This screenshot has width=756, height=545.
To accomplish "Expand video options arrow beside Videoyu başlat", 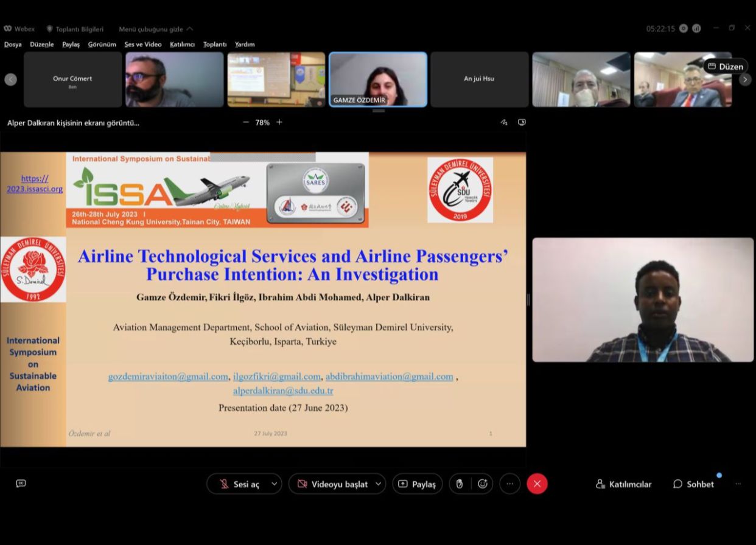I will click(x=378, y=484).
